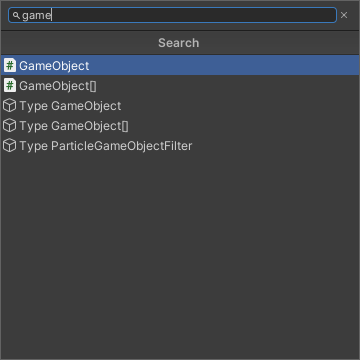Clear the search text with X icon

pos(344,15)
